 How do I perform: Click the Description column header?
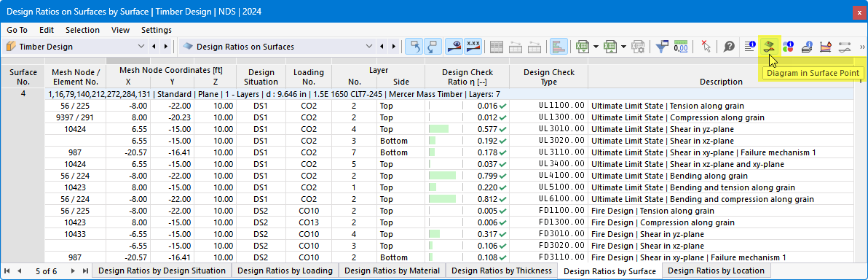tap(721, 77)
